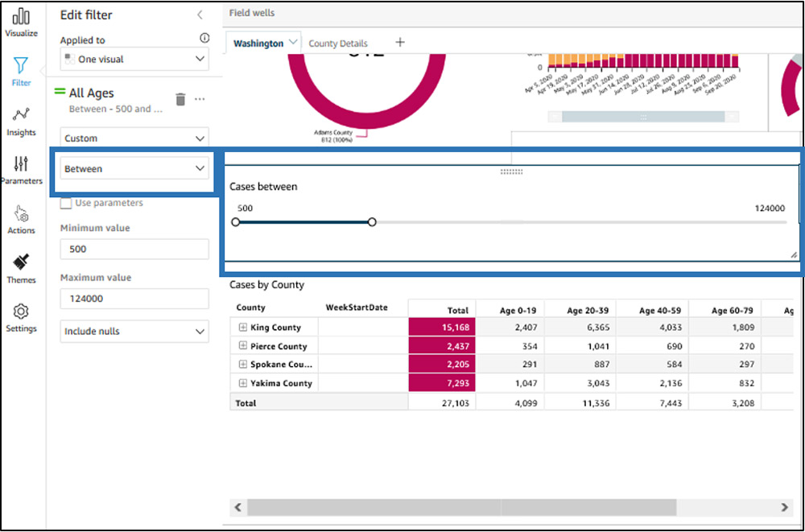This screenshot has width=805, height=532.
Task: Select the Filter funnel icon
Action: 21,65
